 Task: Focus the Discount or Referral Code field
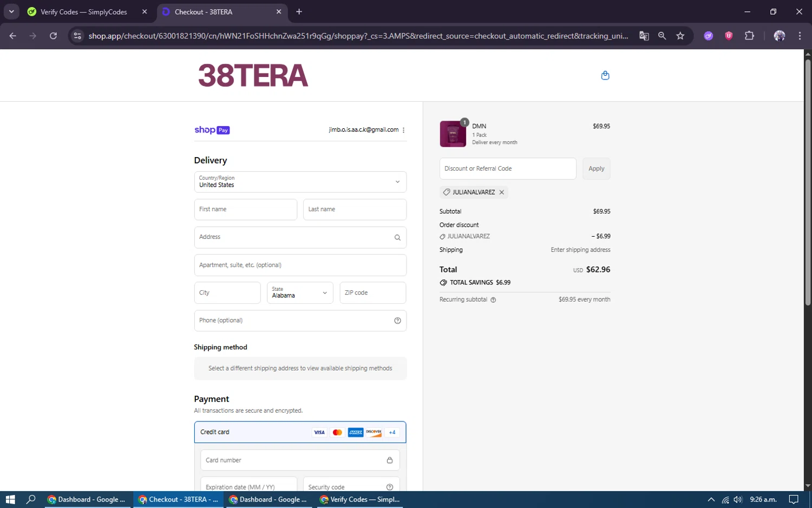(508, 168)
